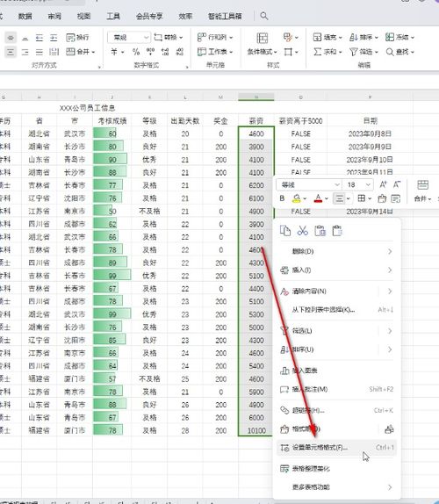
Task: Click the 薪资高于5000 header cell
Action: coord(300,121)
